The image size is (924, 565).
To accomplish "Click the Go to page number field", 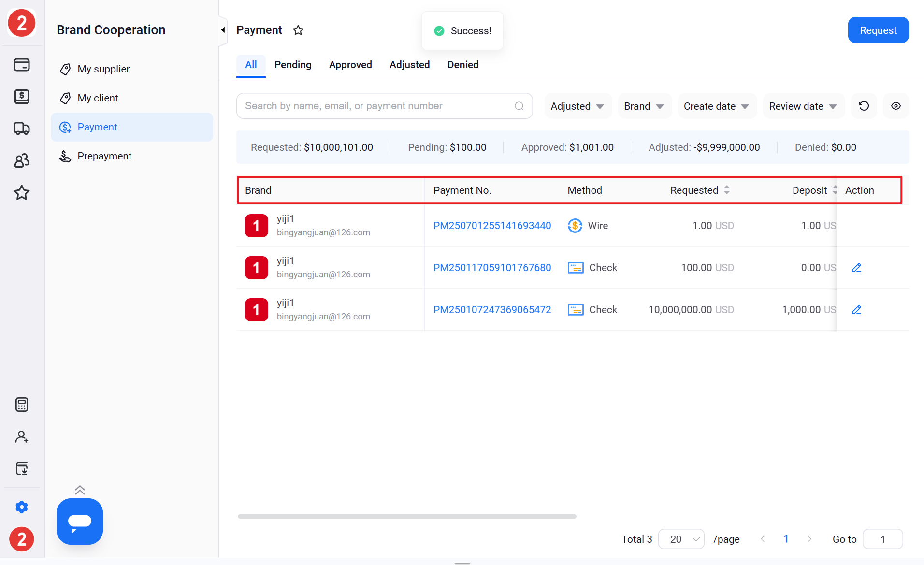I will (882, 539).
